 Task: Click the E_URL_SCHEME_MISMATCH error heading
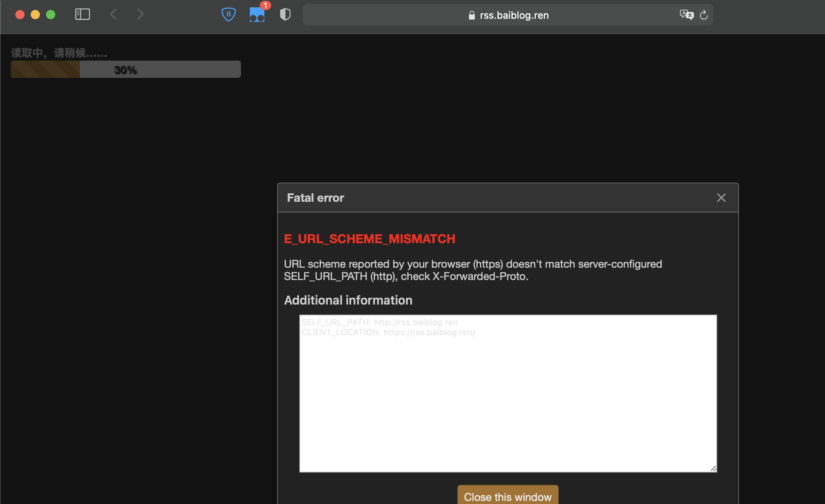(x=370, y=239)
